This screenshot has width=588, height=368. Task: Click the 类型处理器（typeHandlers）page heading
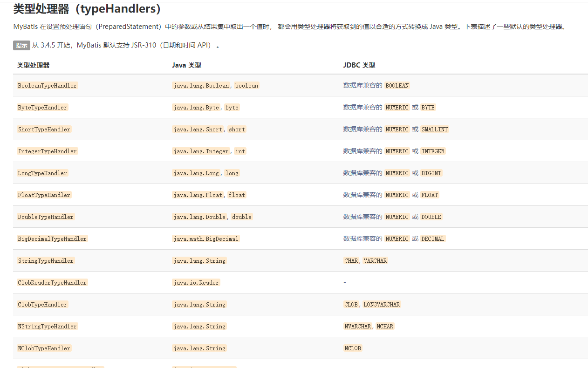[87, 9]
